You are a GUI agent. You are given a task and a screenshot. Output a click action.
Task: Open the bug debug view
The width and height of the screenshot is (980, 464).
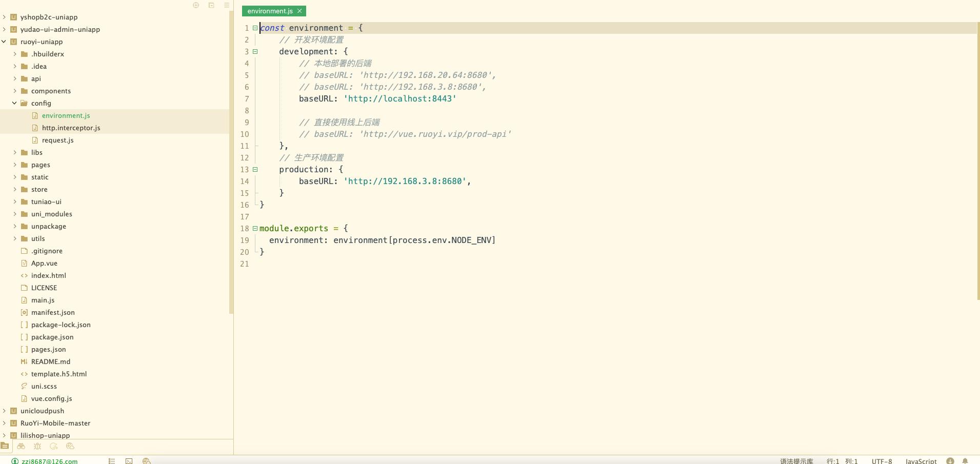[x=37, y=446]
